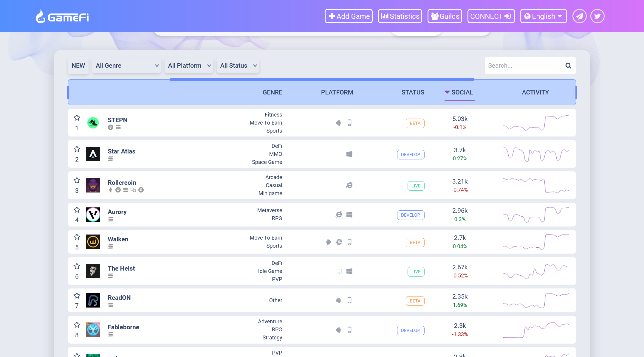Open the Star Atlas title link

121,151
